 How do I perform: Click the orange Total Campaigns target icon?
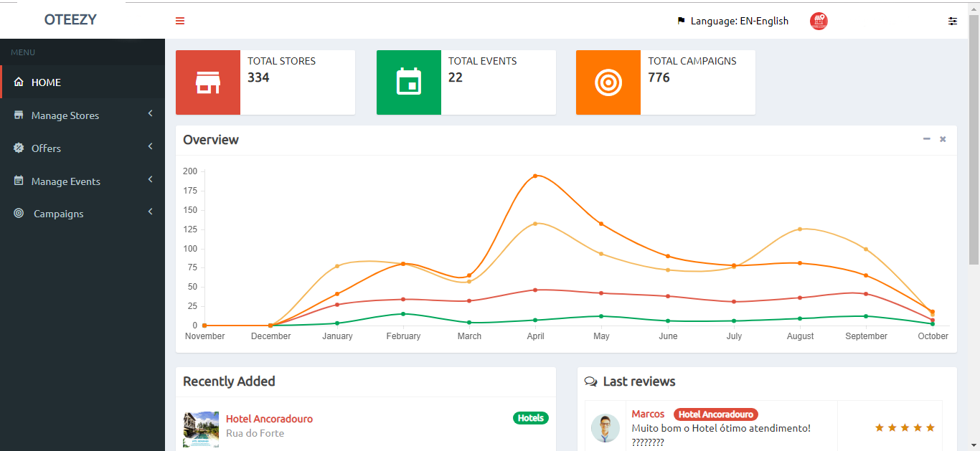click(x=608, y=82)
